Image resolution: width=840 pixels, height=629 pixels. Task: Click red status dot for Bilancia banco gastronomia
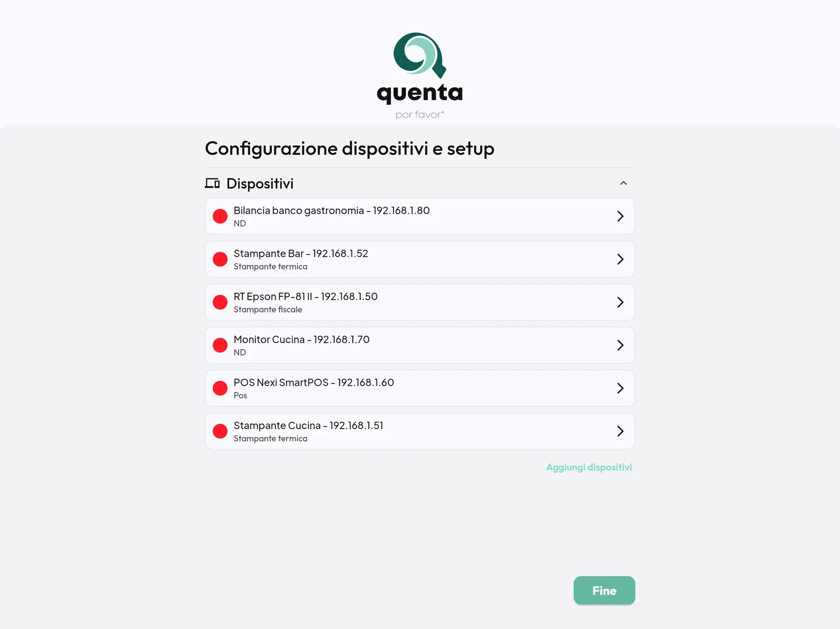220,216
